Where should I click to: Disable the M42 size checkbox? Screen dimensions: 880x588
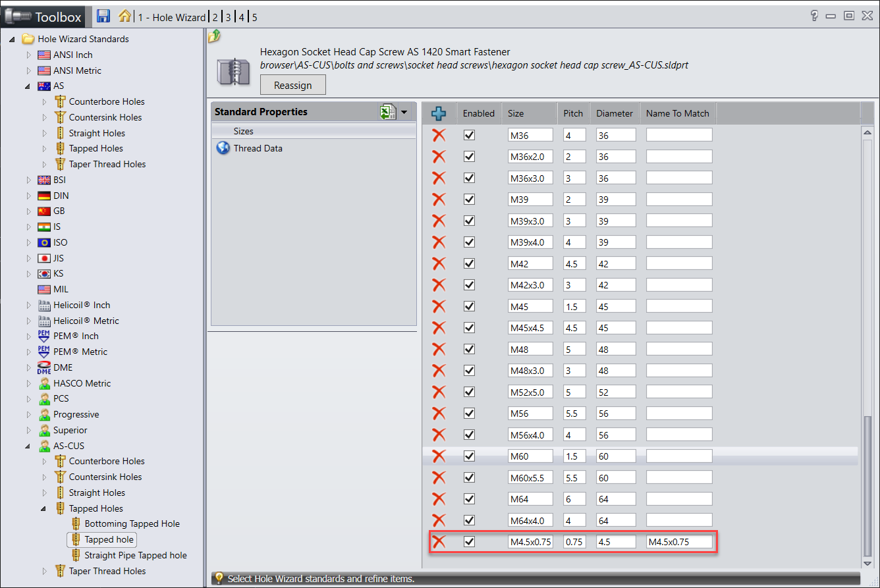[469, 263]
